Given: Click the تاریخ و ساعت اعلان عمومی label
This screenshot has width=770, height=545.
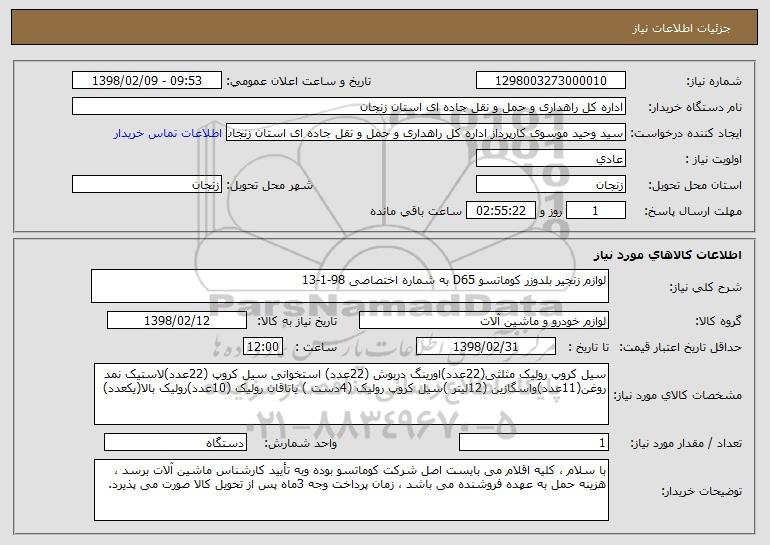Looking at the screenshot, I should (299, 81).
